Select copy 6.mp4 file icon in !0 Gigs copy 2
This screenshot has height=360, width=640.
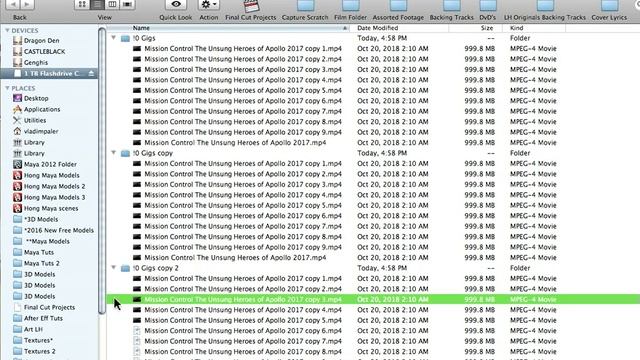(137, 331)
